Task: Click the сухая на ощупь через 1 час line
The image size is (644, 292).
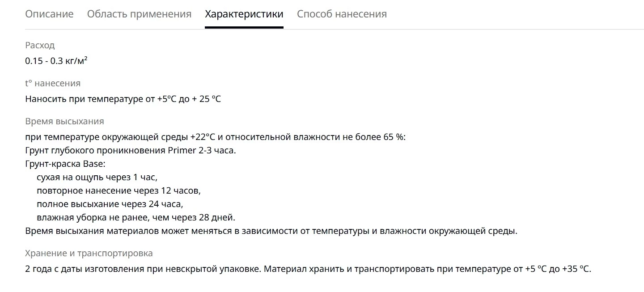Action: [97, 177]
